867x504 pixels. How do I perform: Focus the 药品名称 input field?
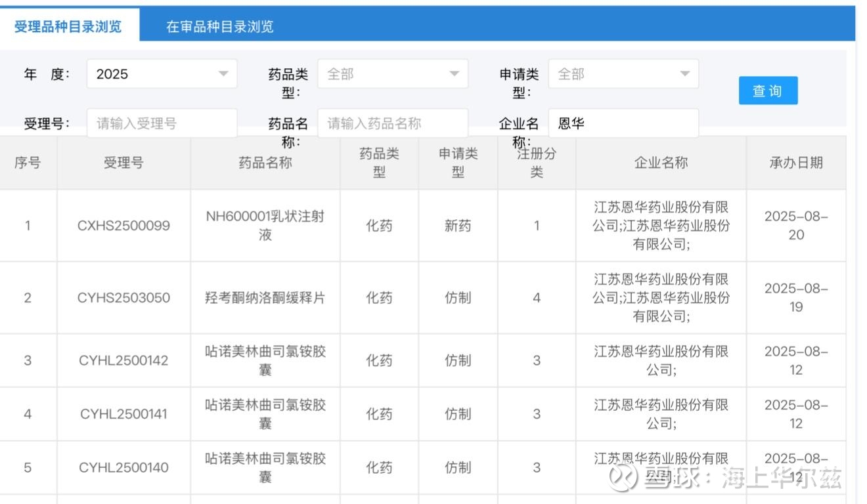point(393,123)
